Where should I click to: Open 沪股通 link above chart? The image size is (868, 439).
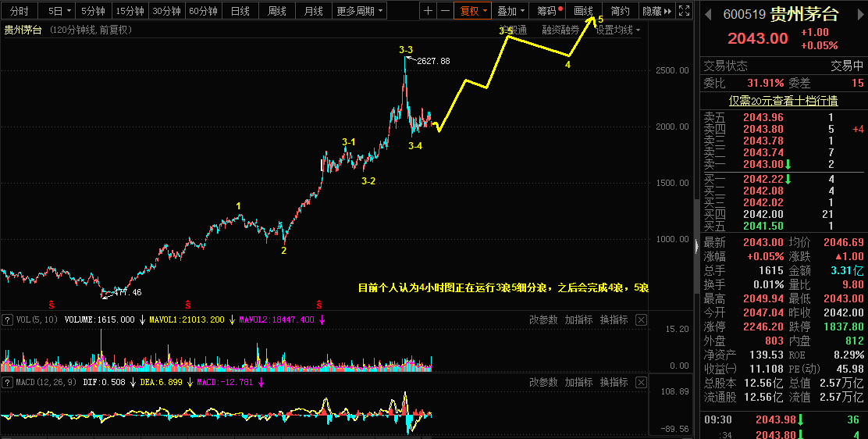(513, 30)
